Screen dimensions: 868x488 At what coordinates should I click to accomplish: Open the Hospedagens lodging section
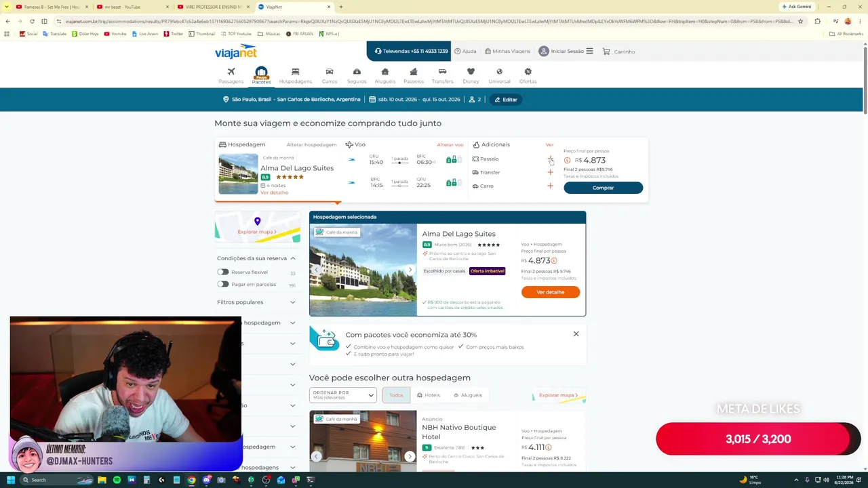click(295, 75)
